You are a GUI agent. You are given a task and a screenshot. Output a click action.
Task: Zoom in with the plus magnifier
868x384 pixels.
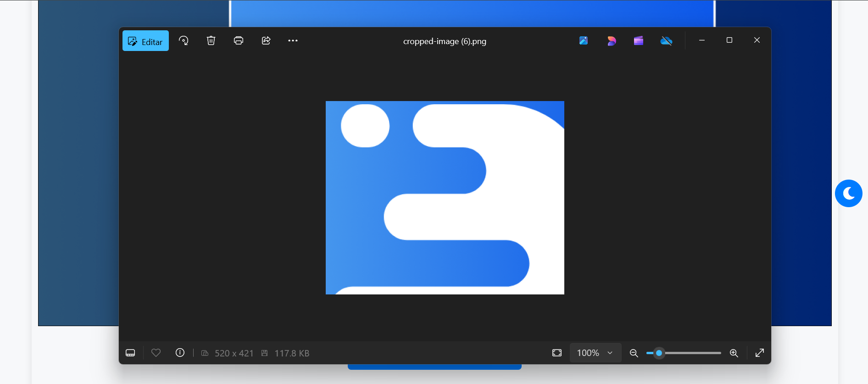tap(734, 353)
